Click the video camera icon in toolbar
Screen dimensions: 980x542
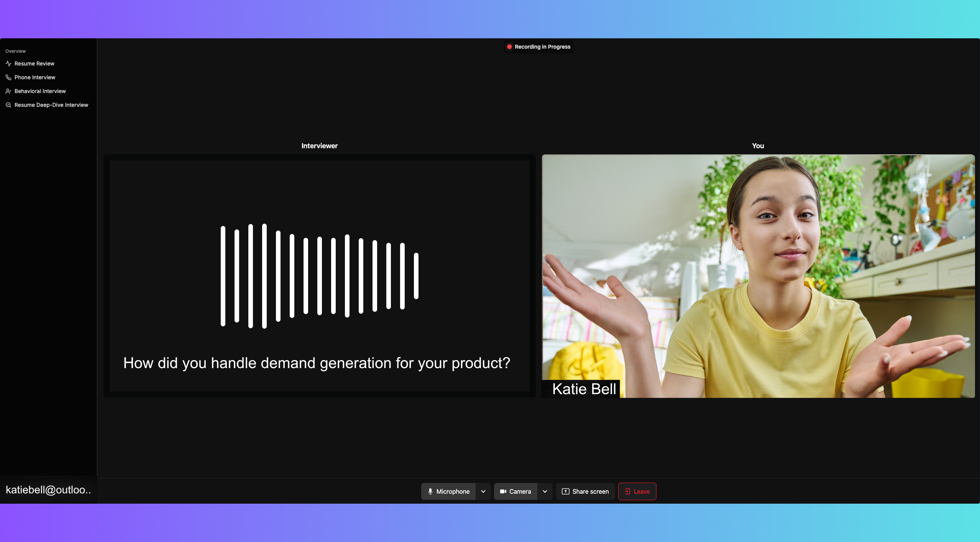(503, 491)
